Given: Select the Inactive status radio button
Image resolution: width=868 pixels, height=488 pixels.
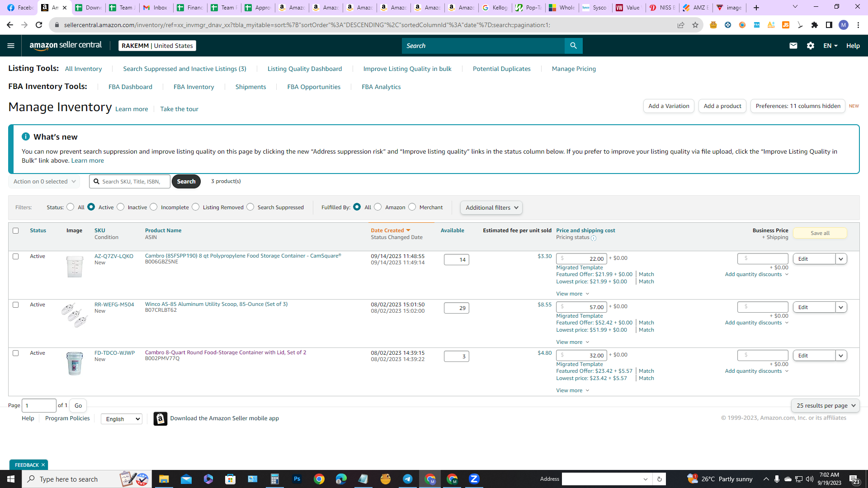Looking at the screenshot, I should (120, 207).
